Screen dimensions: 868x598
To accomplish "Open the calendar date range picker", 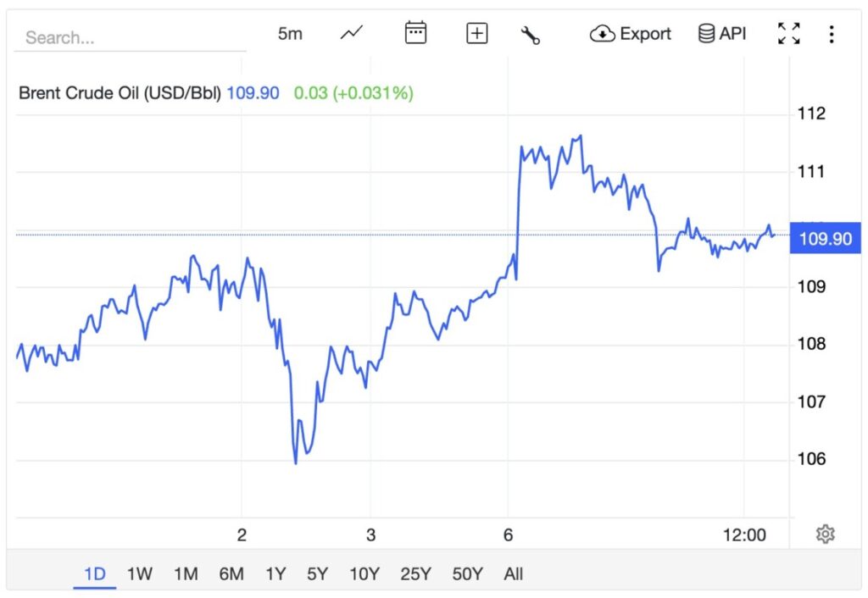I will pyautogui.click(x=415, y=32).
